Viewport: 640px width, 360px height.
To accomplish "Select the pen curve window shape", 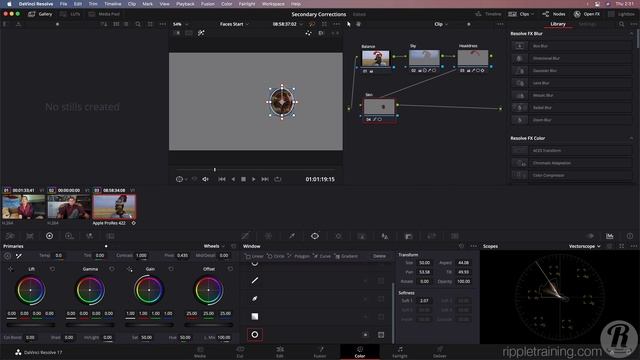I will (255, 298).
